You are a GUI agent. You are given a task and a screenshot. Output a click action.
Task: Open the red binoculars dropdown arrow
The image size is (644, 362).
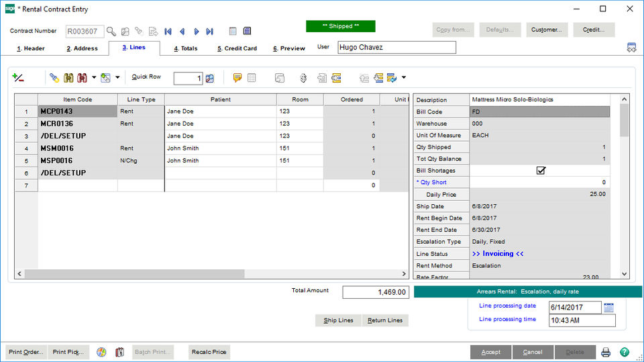click(94, 77)
